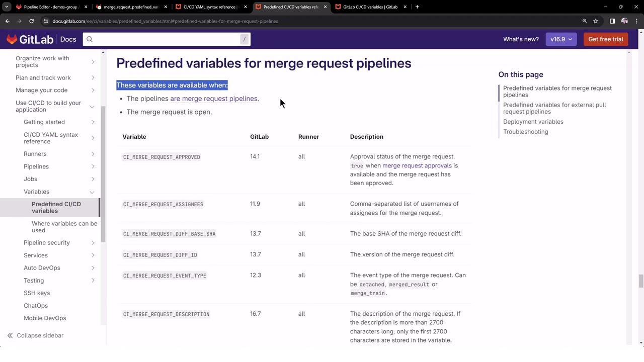Image resolution: width=644 pixels, height=362 pixels.
Task: Jump to Deployment variables in page outline
Action: pyautogui.click(x=533, y=122)
